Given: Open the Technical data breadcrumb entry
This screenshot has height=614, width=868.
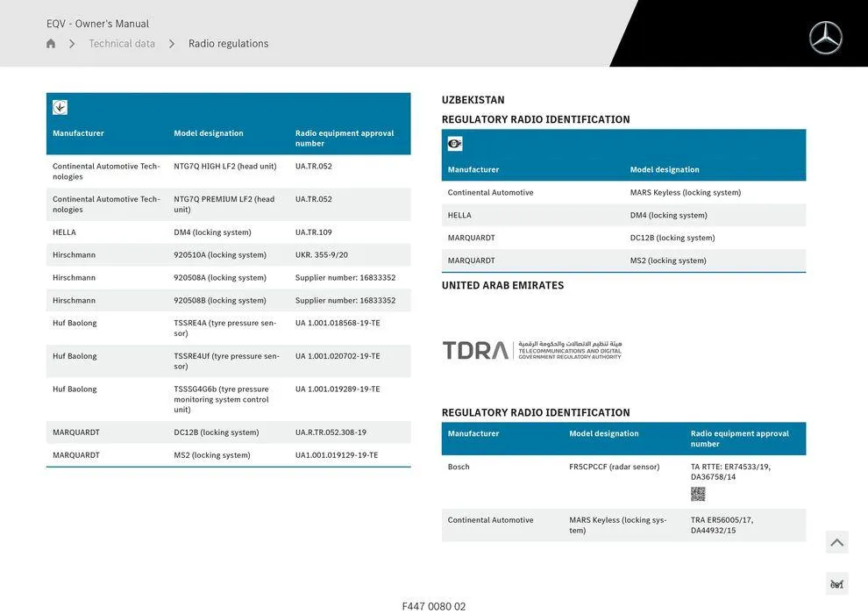Looking at the screenshot, I should click(122, 41).
